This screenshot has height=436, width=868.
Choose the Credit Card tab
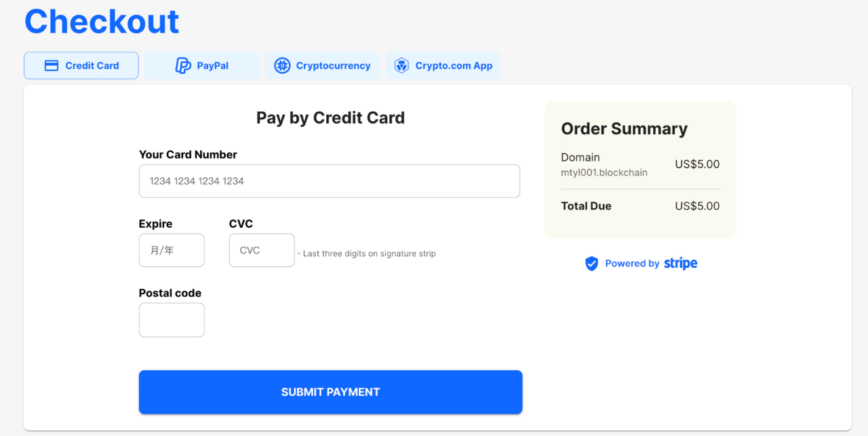point(81,66)
